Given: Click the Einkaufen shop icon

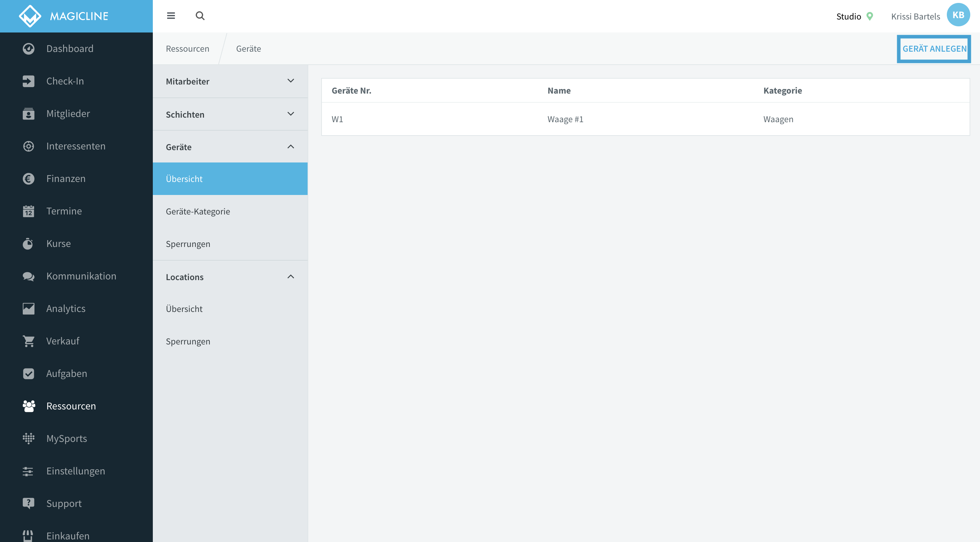Looking at the screenshot, I should 28,536.
